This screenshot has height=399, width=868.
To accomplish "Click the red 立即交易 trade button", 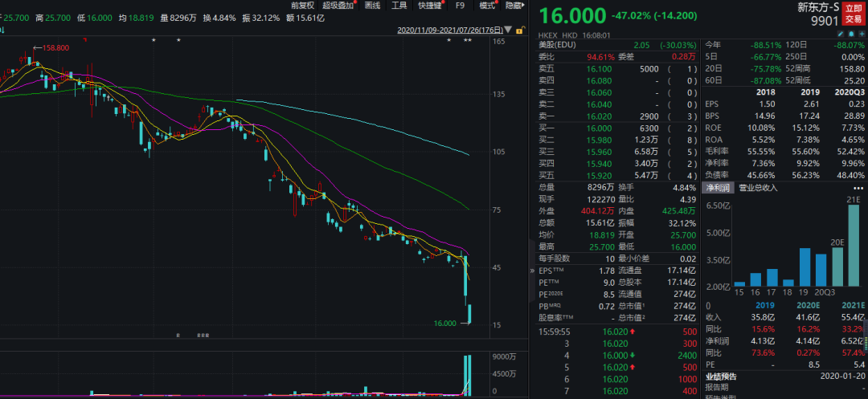I will tap(854, 12).
